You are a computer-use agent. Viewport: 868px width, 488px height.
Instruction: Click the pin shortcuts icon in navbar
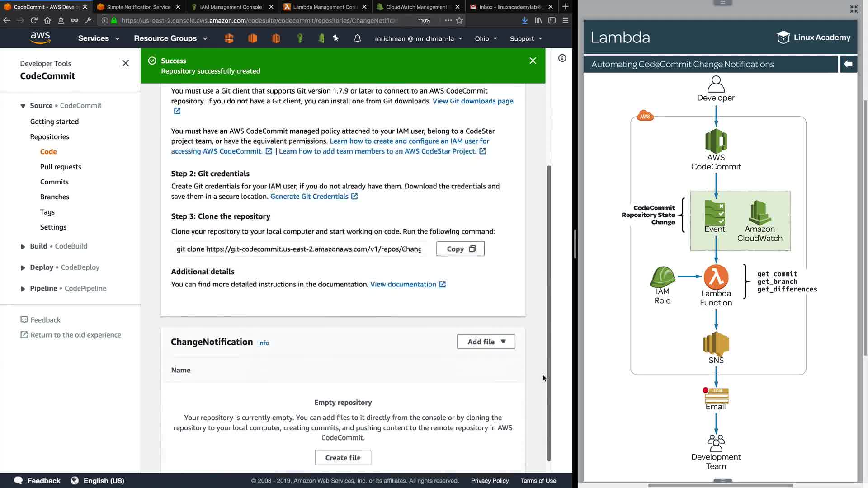[x=336, y=38]
